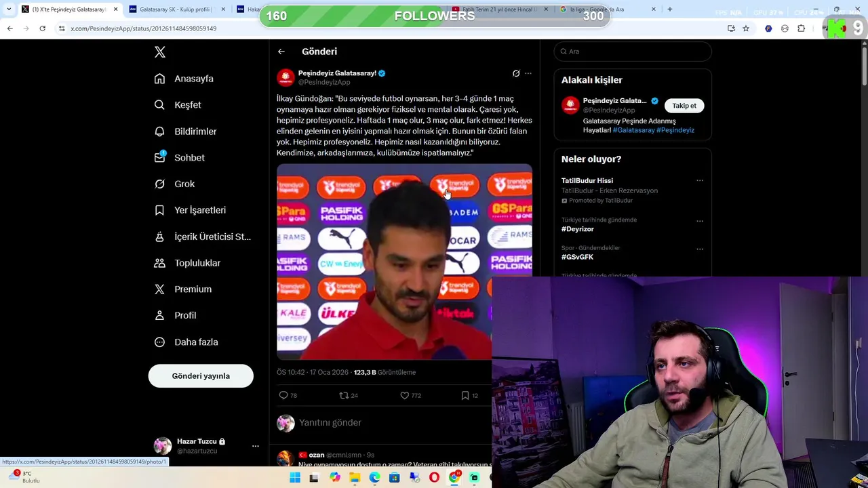Open the İlkay Gündoğan interview image
Image resolution: width=868 pixels, height=488 pixels.
(x=404, y=262)
